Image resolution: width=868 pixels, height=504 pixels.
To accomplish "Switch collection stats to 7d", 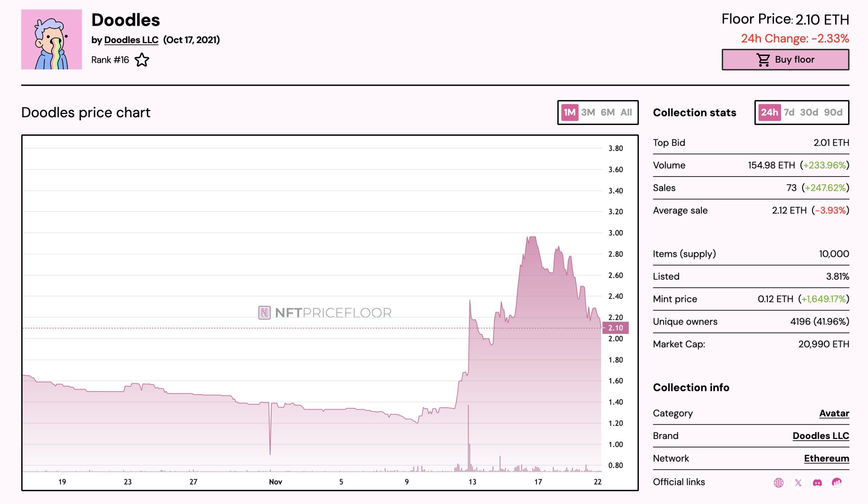I will tap(789, 112).
